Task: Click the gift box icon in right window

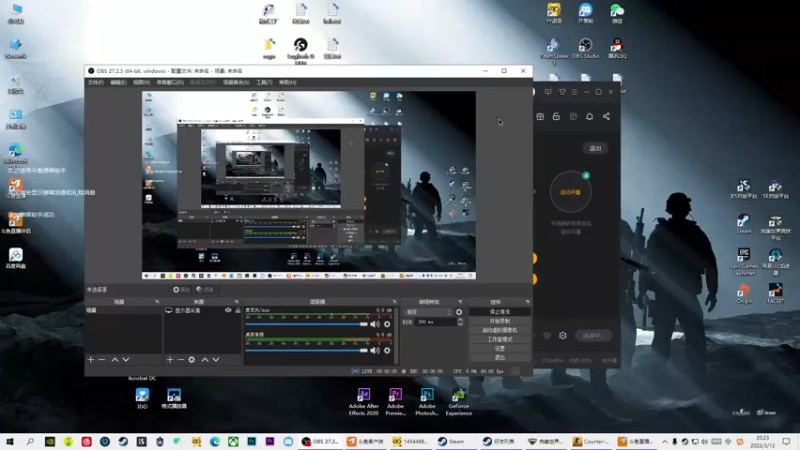Action: (x=540, y=116)
